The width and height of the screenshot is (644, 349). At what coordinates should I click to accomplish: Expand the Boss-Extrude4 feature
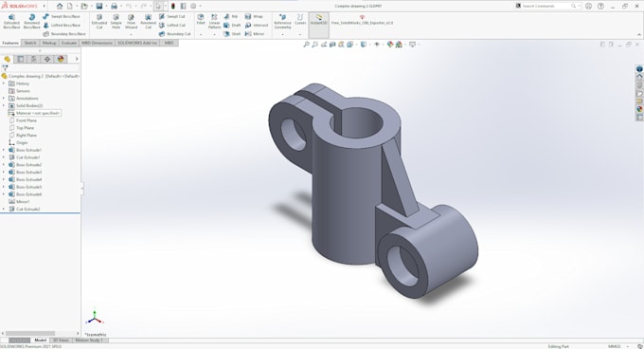pos(4,179)
